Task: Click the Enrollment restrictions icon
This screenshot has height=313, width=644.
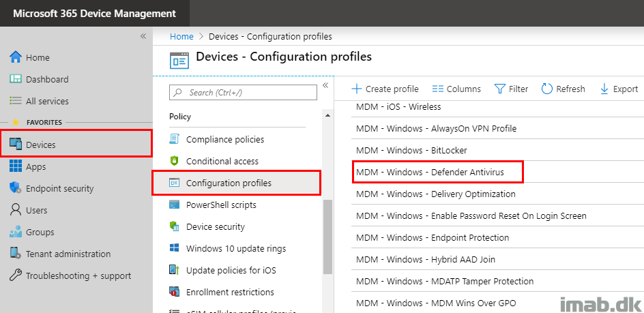Action: pos(174,292)
